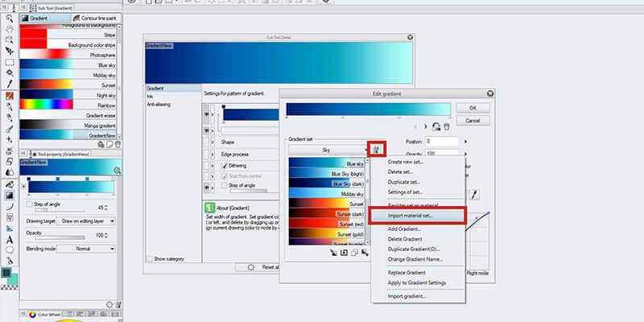
Task: Toggle eye box left of Start from center
Action: pos(206,176)
